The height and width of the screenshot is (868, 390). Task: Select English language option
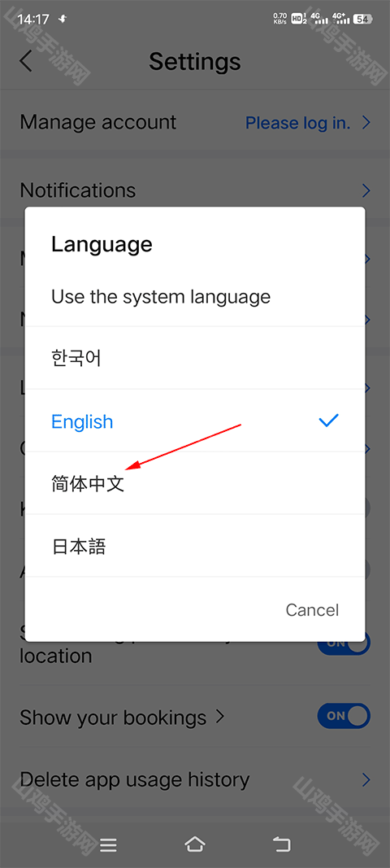(195, 421)
